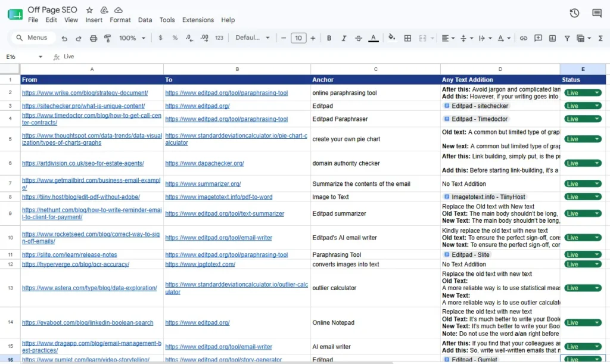
Task: Open the zoom 100% dropdown
Action: click(x=132, y=38)
